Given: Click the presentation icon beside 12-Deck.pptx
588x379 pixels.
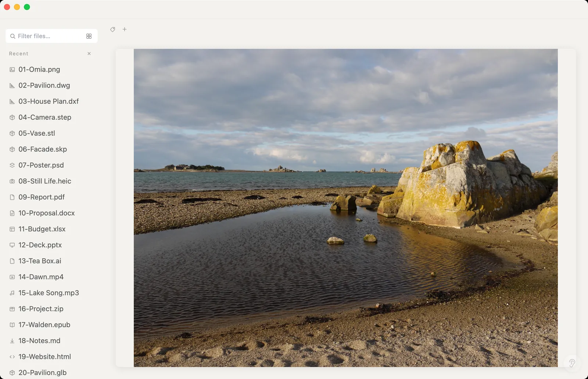Looking at the screenshot, I should point(12,245).
